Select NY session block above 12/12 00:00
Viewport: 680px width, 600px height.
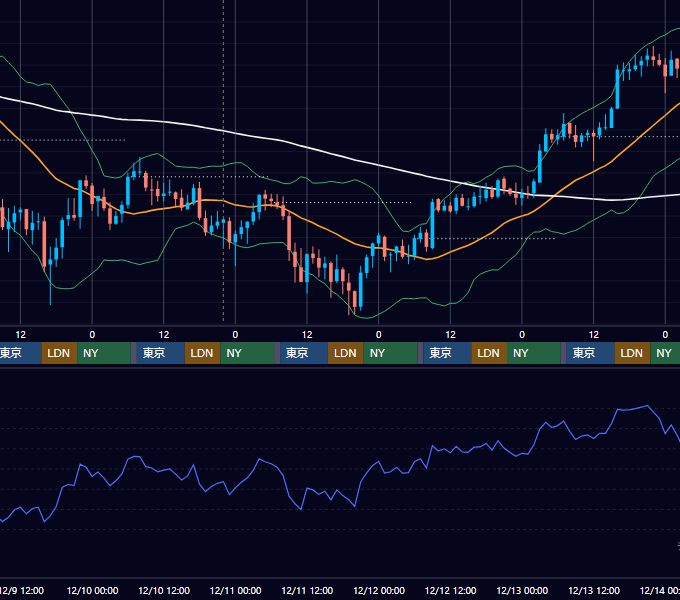[x=390, y=353]
